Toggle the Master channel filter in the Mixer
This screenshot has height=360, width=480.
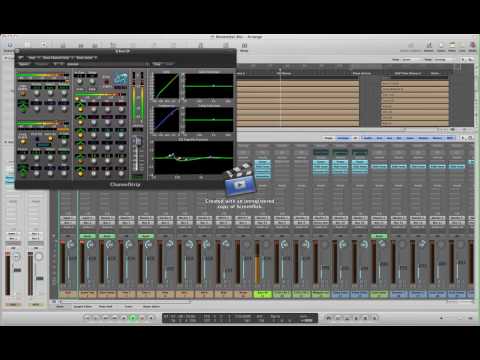tap(437, 138)
